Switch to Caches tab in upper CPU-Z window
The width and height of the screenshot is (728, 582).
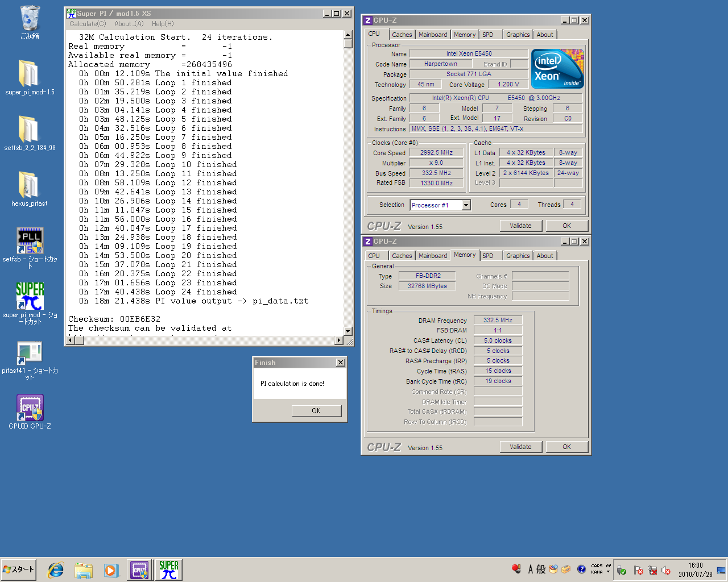tap(402, 35)
